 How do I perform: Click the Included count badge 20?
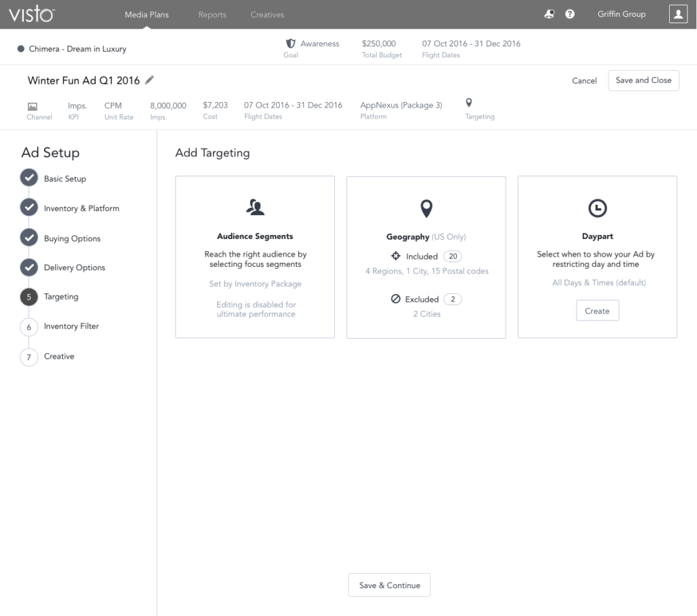(453, 256)
